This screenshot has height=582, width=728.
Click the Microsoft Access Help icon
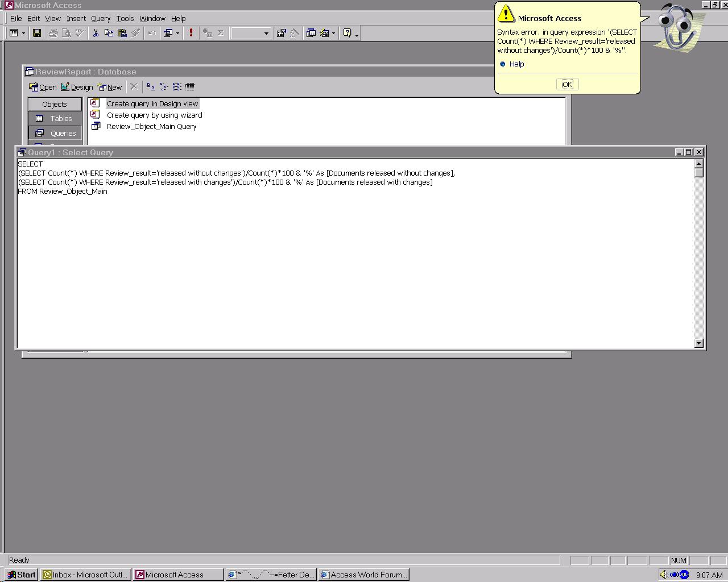point(348,33)
